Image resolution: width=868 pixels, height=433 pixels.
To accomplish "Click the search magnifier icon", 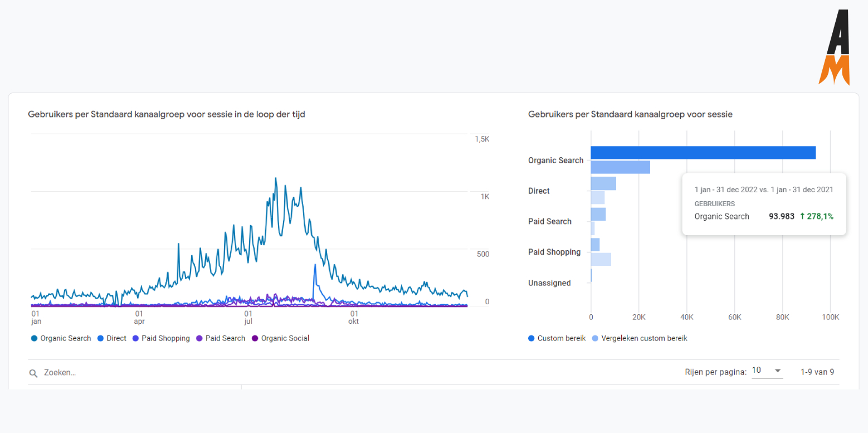I will coord(33,373).
